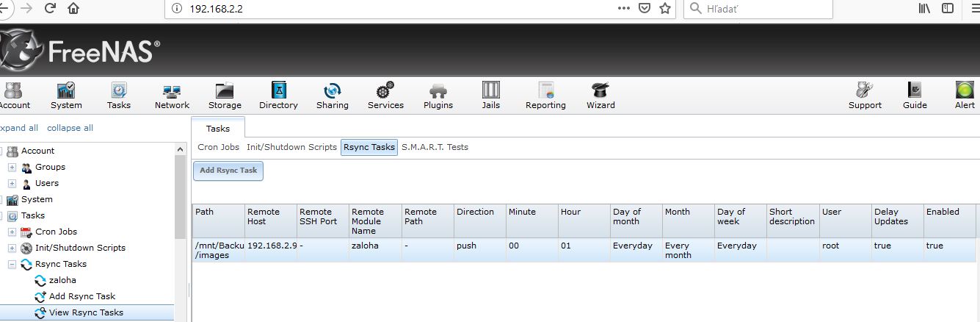Select zaloha item in sidebar tree

click(x=62, y=280)
